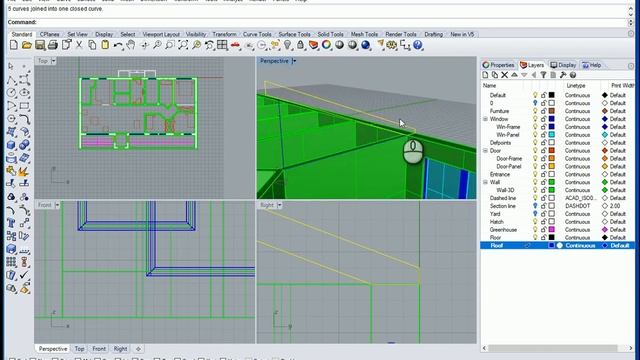The width and height of the screenshot is (640, 360).
Task: Select the Hatch layer row name
Action: tap(497, 222)
